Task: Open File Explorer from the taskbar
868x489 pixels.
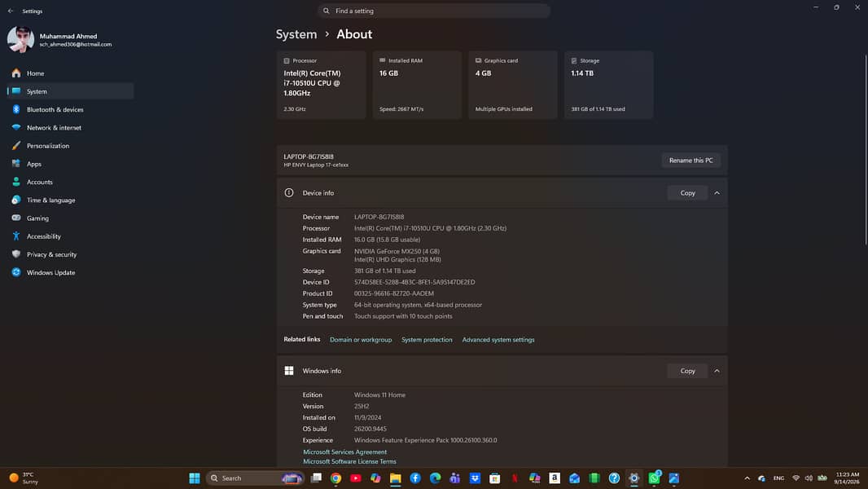Action: [x=395, y=478]
